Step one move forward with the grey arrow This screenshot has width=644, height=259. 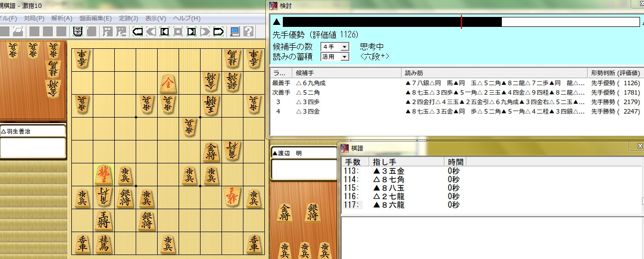(205, 32)
